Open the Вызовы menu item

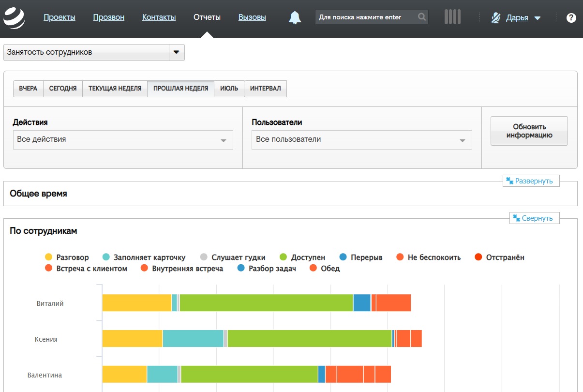coord(252,17)
